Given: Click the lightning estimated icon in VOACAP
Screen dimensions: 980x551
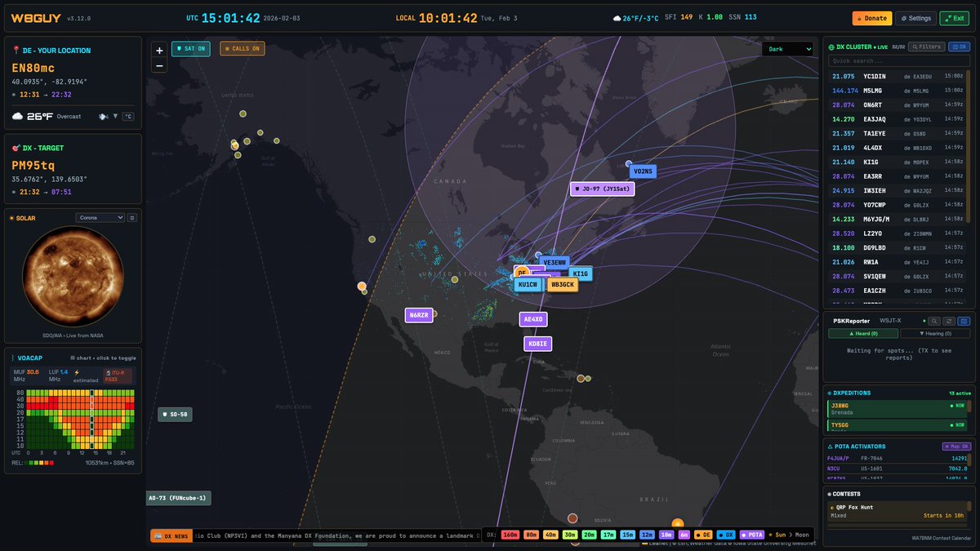Looking at the screenshot, I should (77, 372).
